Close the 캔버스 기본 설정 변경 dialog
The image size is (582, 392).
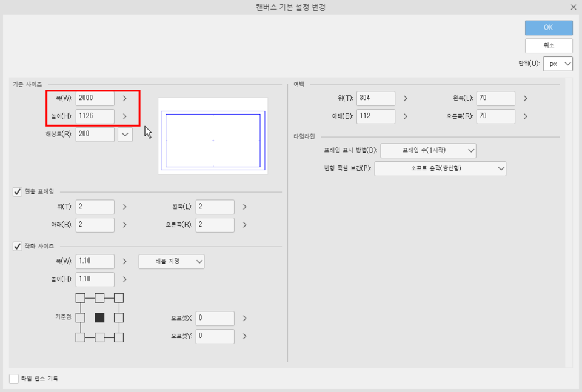click(x=574, y=7)
